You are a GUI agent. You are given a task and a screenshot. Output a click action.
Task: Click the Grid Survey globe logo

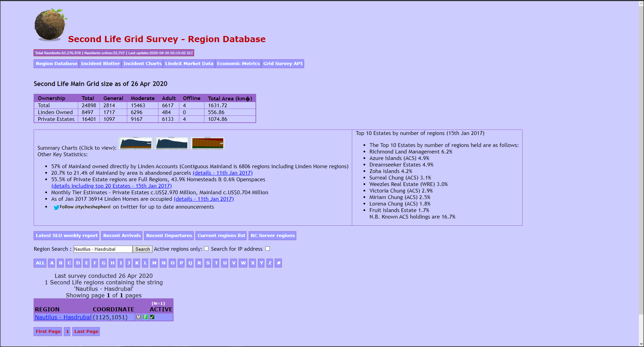(50, 25)
